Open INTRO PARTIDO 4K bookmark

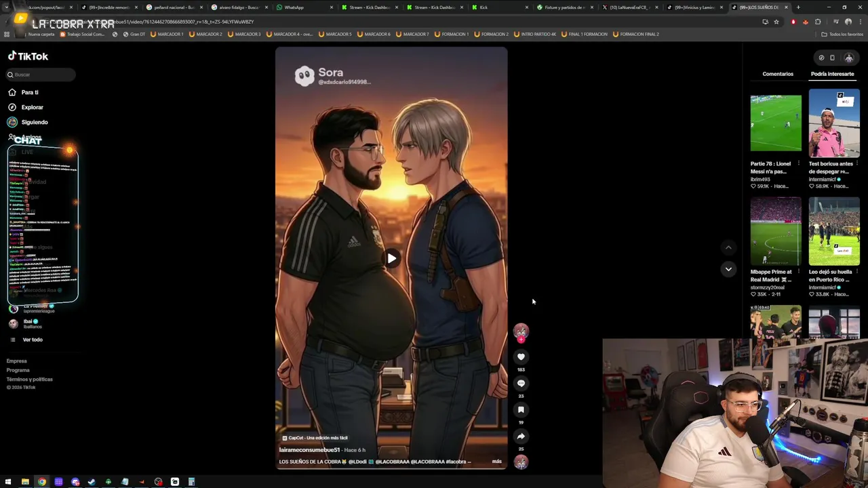coord(534,34)
